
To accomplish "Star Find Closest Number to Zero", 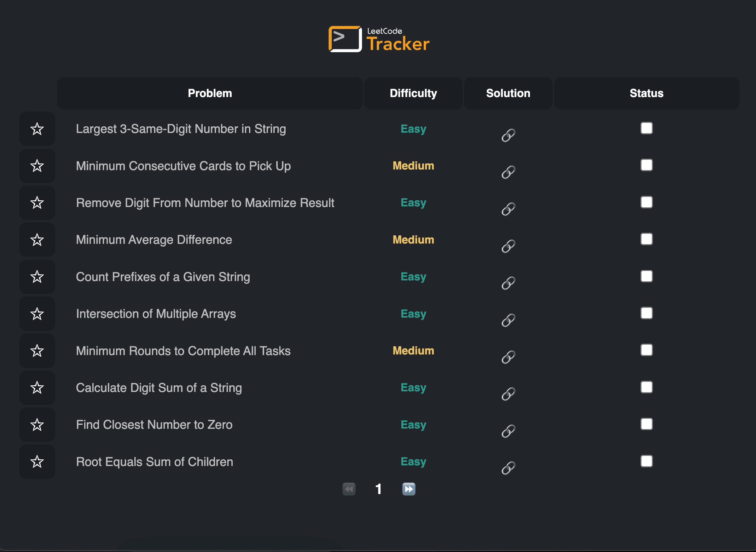I will [37, 425].
